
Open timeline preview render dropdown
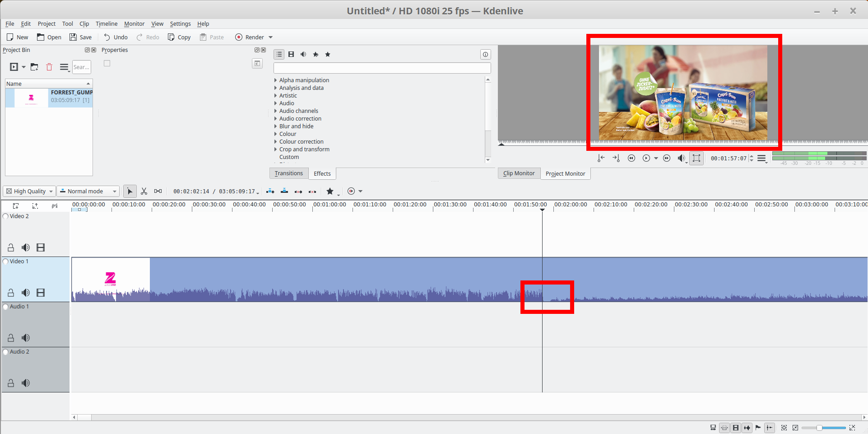coord(360,191)
